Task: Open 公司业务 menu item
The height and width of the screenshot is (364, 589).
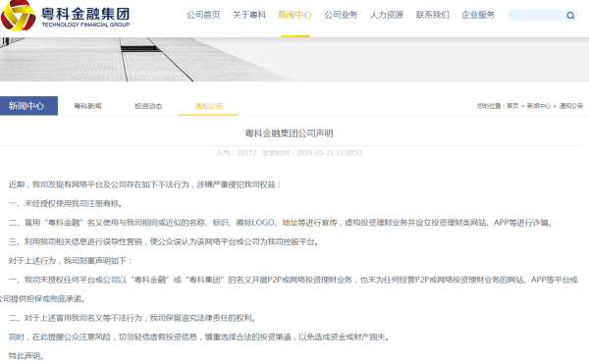Action: pos(341,15)
